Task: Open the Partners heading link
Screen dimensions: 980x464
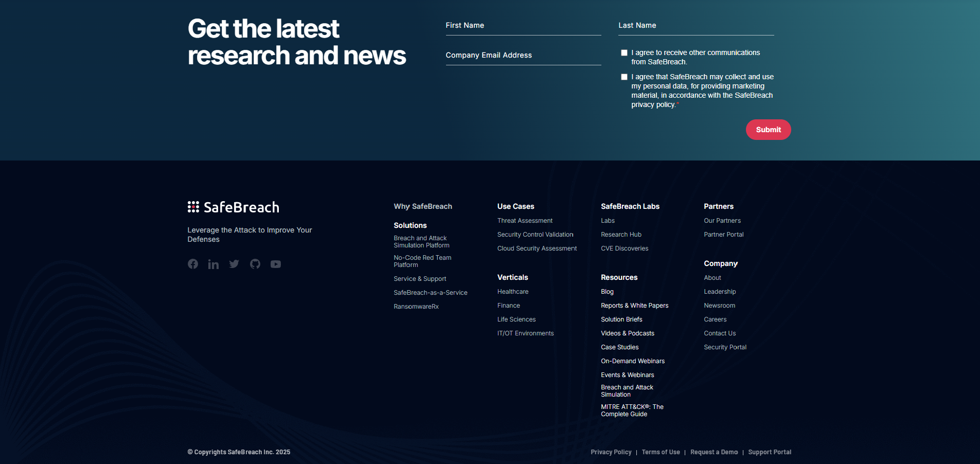Action: pyautogui.click(x=719, y=206)
